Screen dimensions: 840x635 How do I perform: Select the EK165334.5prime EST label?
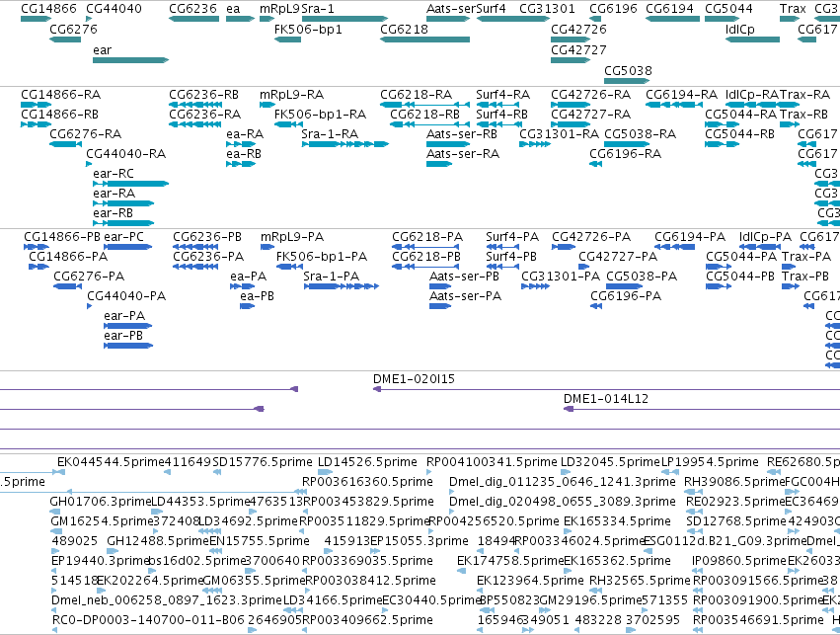[617, 520]
